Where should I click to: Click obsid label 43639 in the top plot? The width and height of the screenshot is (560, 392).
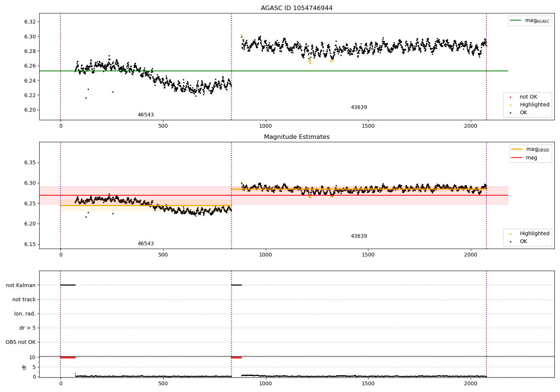point(359,108)
